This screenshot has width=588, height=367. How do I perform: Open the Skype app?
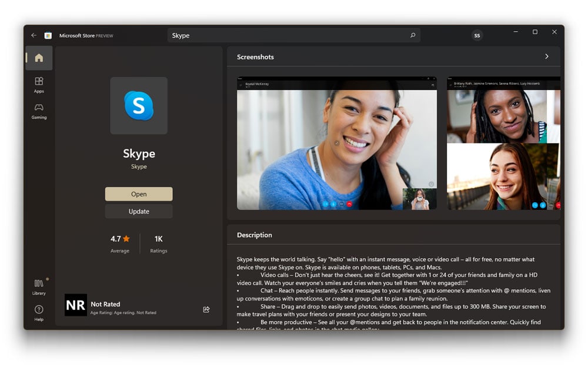pyautogui.click(x=139, y=194)
